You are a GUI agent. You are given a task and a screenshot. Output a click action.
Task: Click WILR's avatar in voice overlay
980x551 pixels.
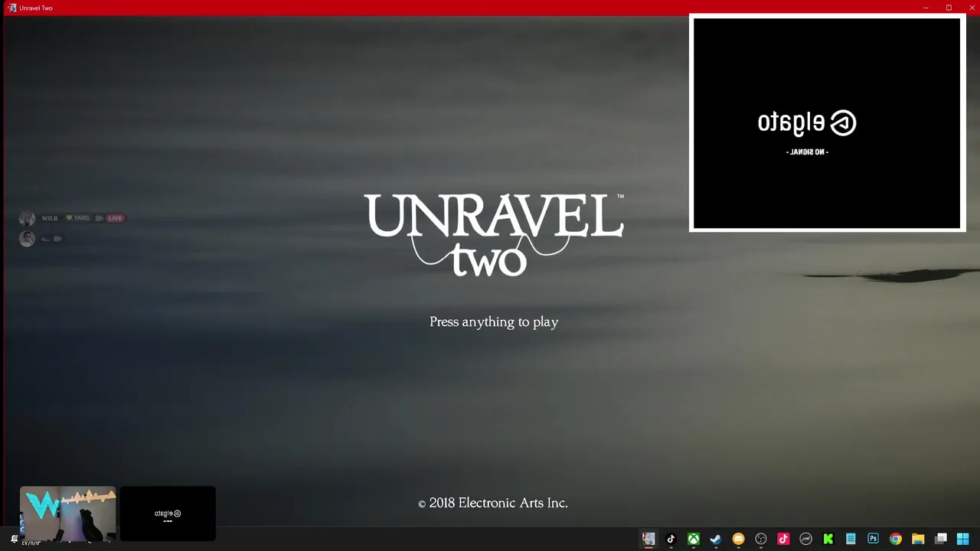tap(27, 218)
